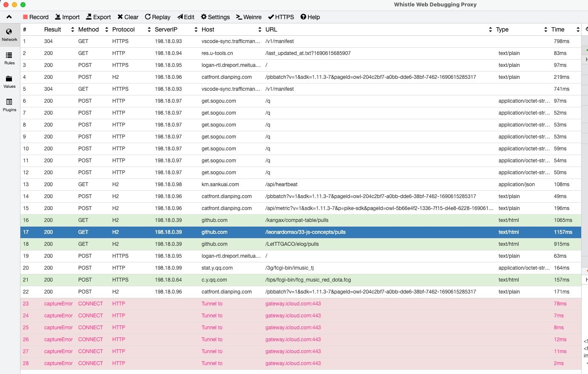This screenshot has width=588, height=374.
Task: Collapse the left sidebar with the up chevron
Action: [x=9, y=17]
